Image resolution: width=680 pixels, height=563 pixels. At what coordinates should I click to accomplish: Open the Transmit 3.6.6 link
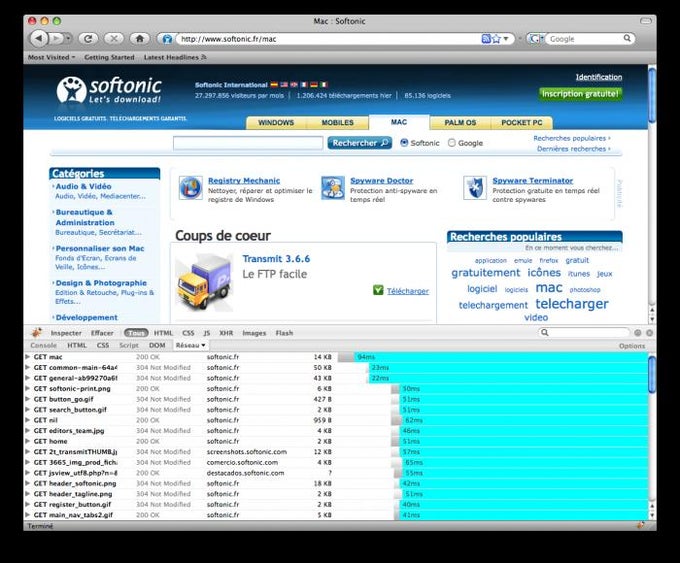point(276,259)
